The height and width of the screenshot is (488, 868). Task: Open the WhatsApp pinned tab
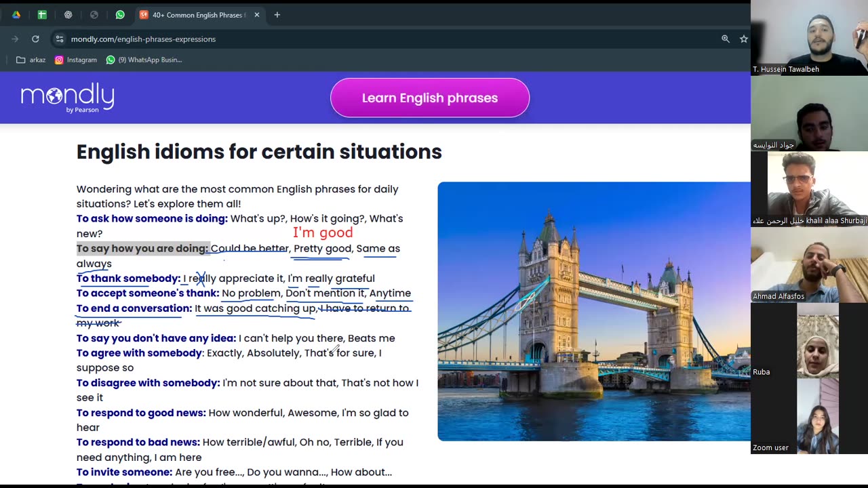click(x=120, y=15)
